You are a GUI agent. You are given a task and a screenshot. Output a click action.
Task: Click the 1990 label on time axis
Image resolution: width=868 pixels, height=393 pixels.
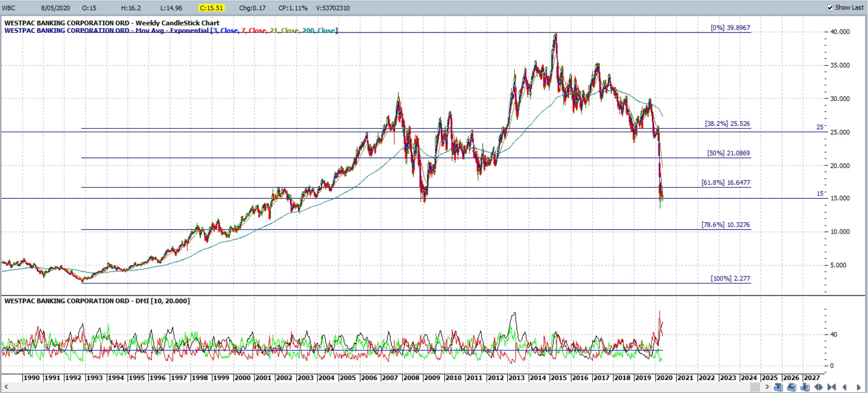pos(31,378)
